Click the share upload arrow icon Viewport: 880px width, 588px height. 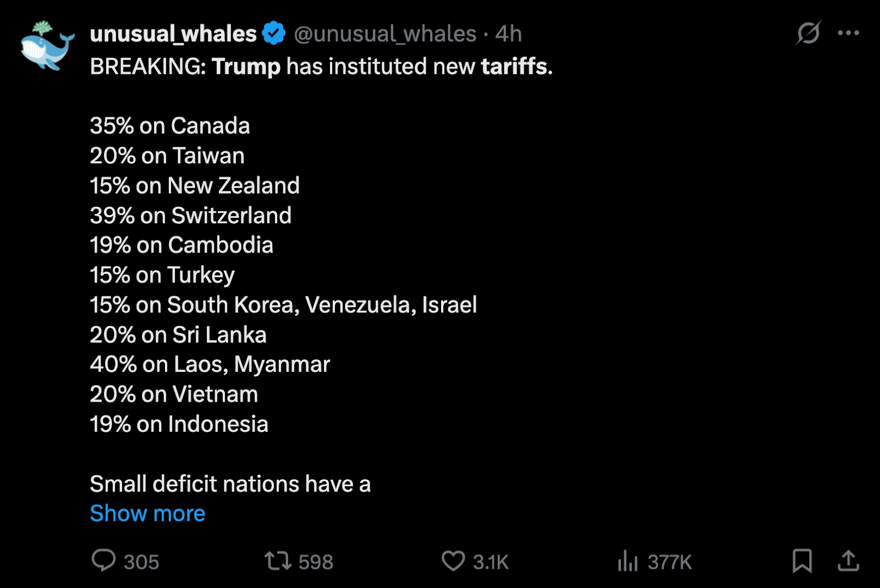point(848,561)
